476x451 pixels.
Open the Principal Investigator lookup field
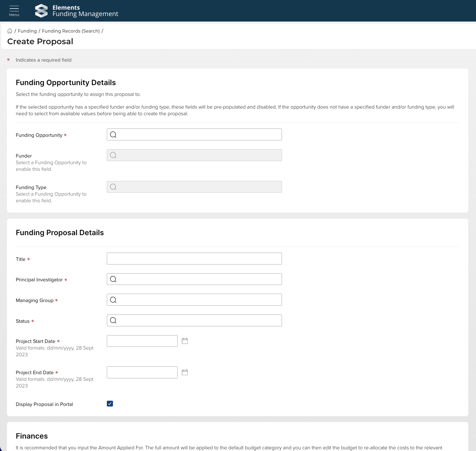(199, 279)
